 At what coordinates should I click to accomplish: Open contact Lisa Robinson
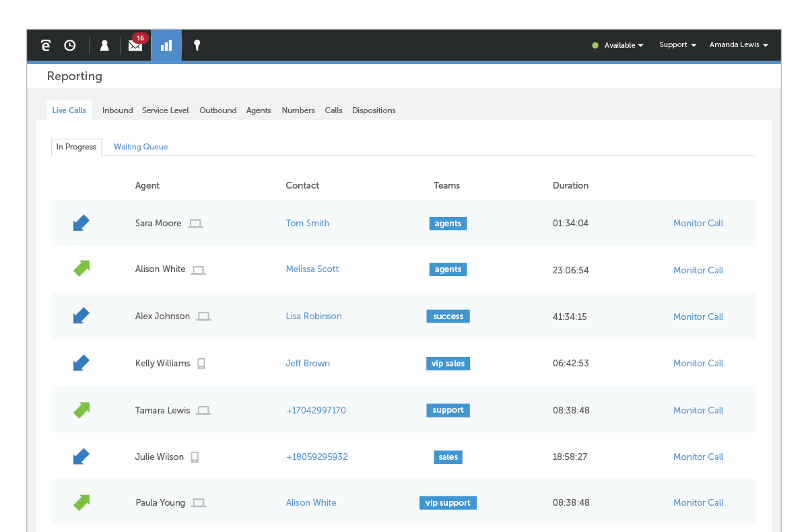(x=314, y=316)
